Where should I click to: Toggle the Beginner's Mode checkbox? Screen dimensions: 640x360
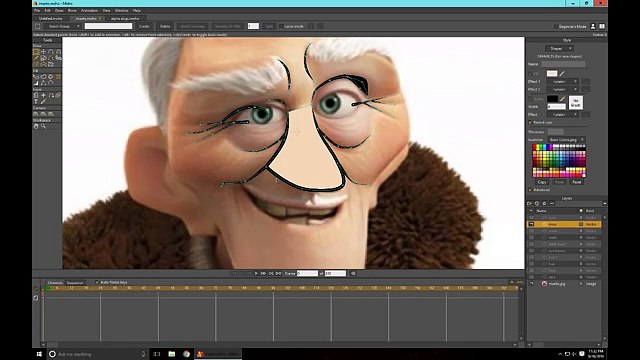click(x=556, y=27)
